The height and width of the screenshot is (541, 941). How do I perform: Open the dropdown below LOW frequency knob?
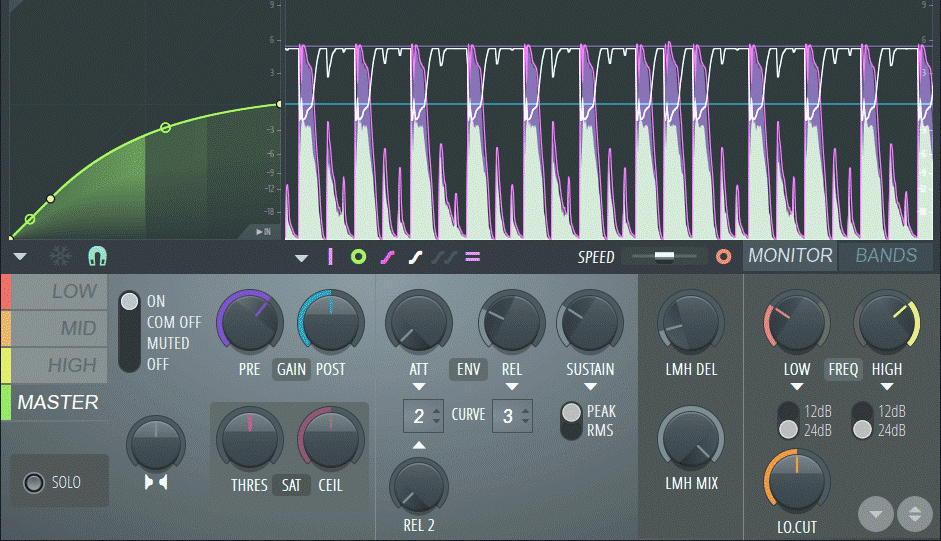click(x=796, y=387)
